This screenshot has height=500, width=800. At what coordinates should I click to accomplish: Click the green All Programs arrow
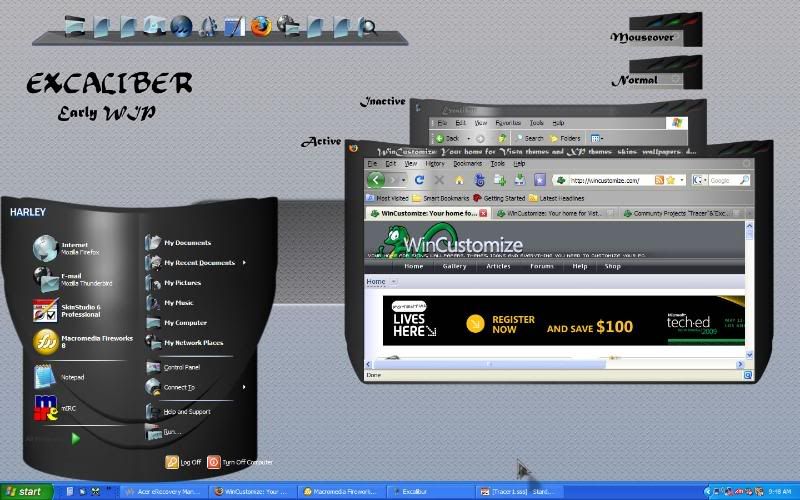pyautogui.click(x=76, y=438)
